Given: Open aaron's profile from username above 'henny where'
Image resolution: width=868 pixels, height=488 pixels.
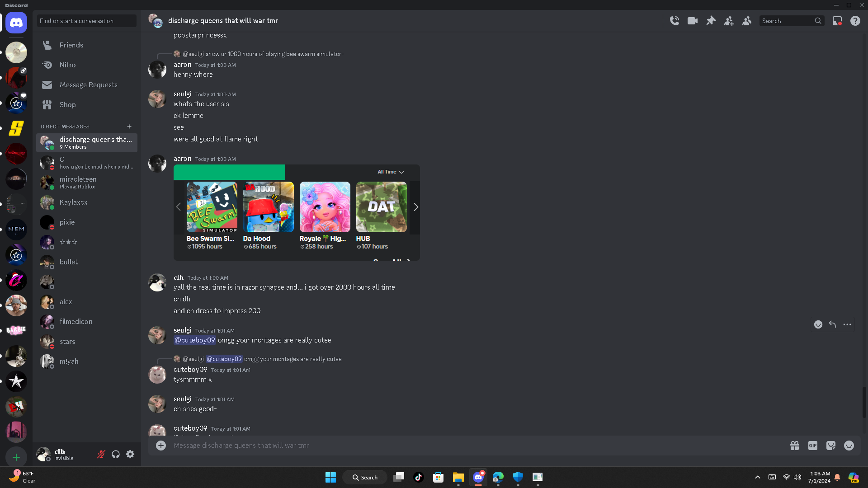Looking at the screenshot, I should pos(182,65).
